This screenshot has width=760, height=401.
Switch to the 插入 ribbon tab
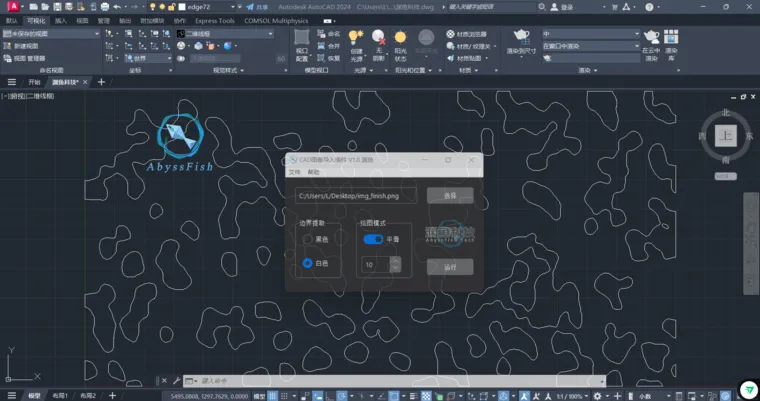tap(61, 21)
